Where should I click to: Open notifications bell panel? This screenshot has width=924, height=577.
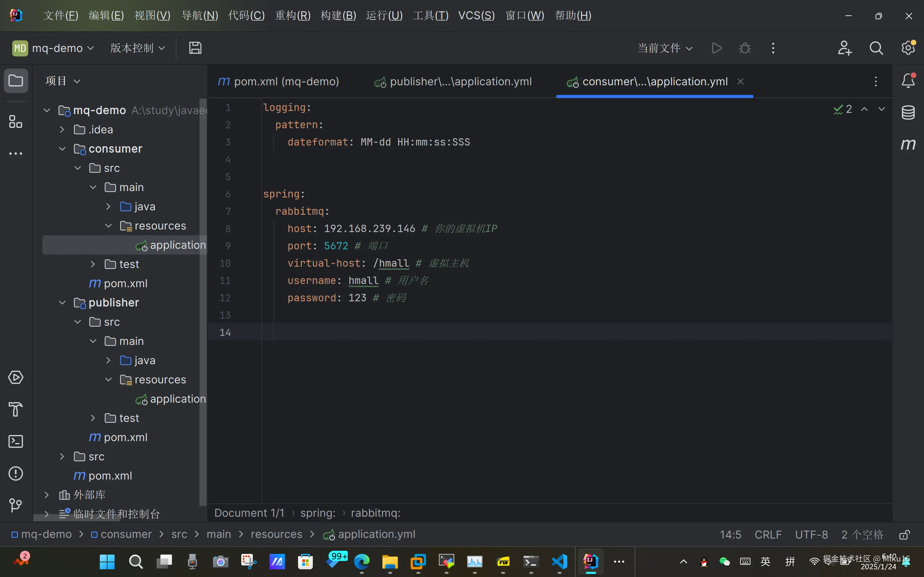[x=908, y=81]
